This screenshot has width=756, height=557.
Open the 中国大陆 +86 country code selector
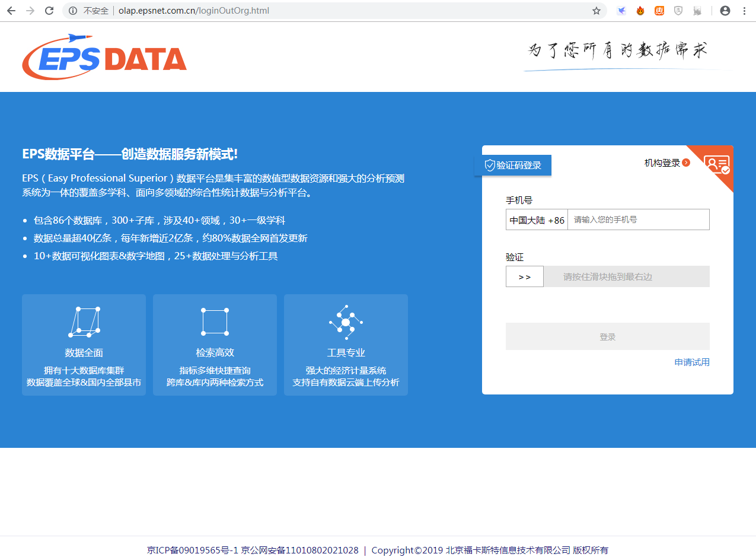coord(537,219)
